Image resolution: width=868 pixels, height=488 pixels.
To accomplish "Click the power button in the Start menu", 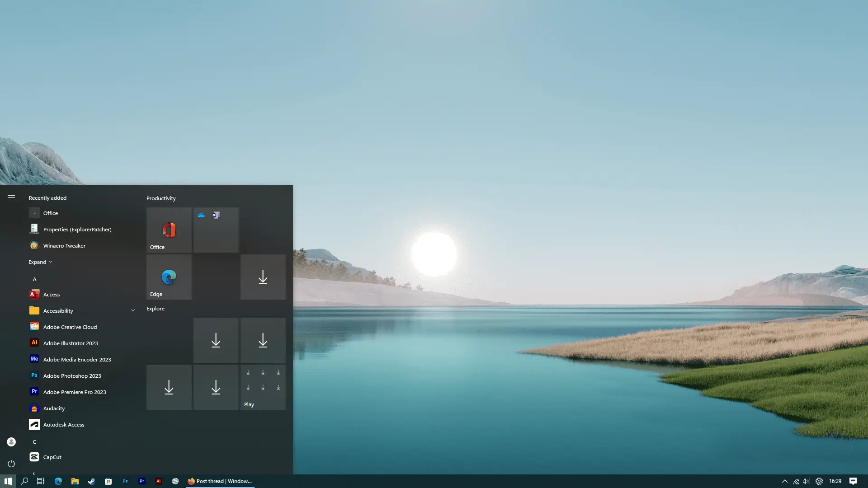I will (11, 463).
